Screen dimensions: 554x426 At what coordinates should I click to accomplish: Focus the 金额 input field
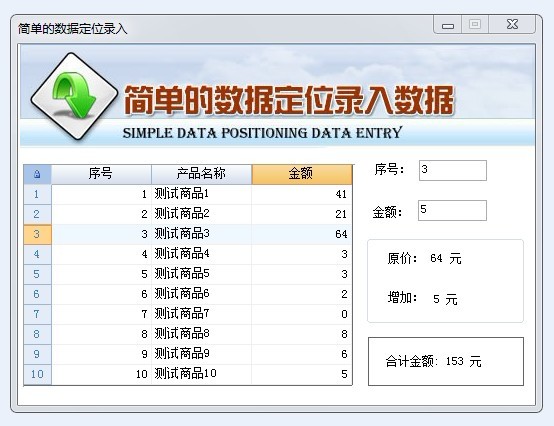point(452,210)
